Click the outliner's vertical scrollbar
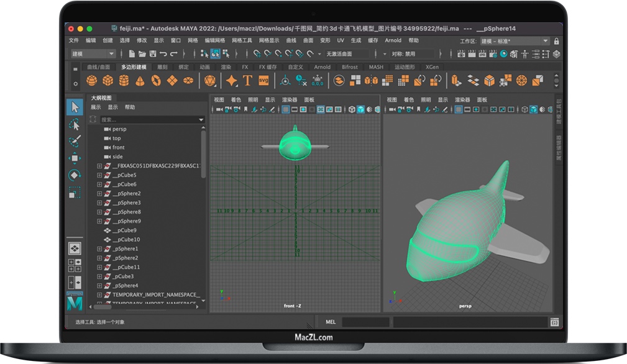The height and width of the screenshot is (364, 627). tap(203, 155)
